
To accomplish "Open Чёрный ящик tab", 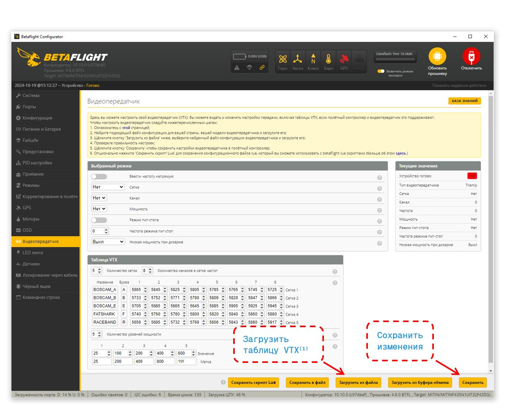I will [46, 286].
